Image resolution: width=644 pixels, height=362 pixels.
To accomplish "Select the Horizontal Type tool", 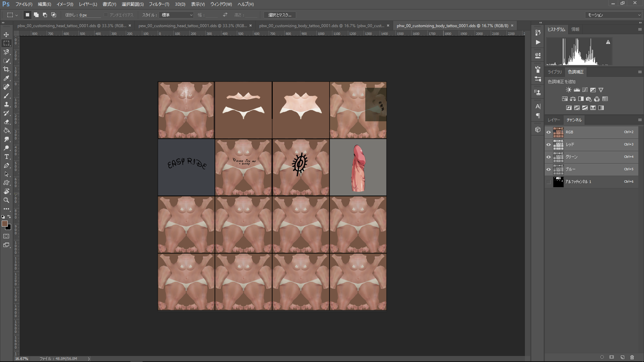I will [6, 157].
